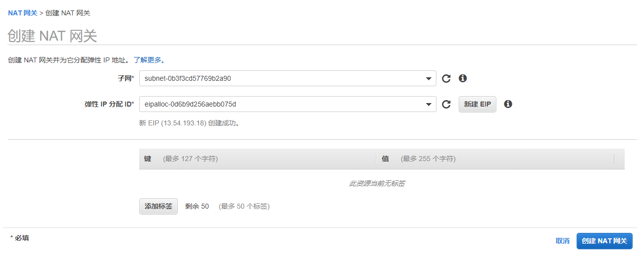Viewport: 644px width, 278px height.
Task: Click the 必填 required note
Action: pos(20,238)
